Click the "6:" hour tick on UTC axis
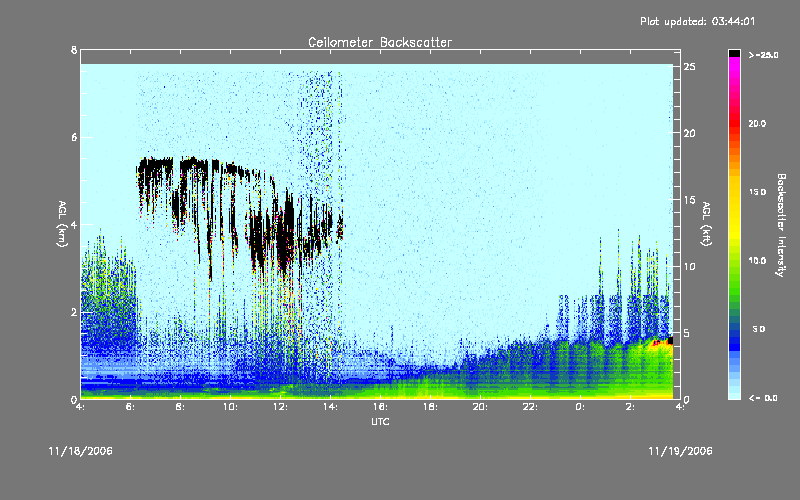This screenshot has width=800, height=500. click(x=131, y=407)
